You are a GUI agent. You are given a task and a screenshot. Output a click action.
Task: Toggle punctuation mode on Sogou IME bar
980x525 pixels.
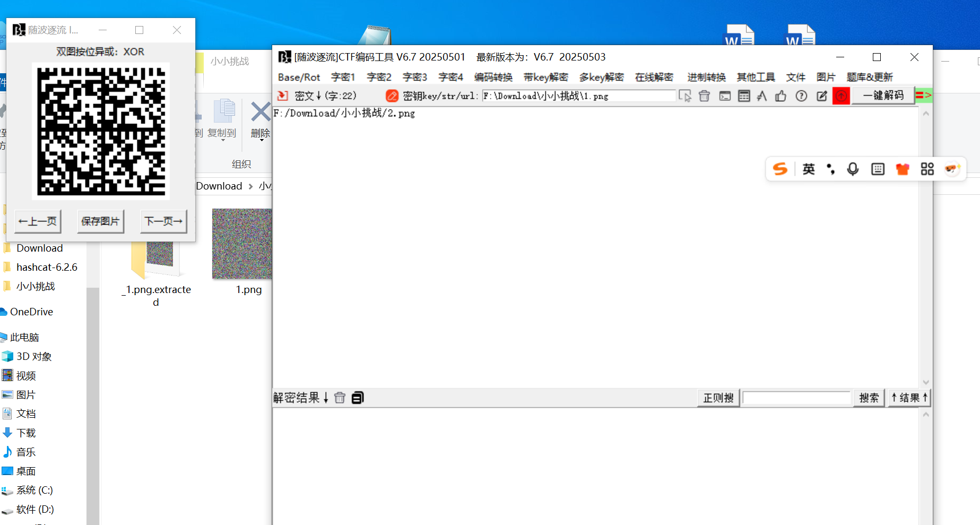[830, 169]
